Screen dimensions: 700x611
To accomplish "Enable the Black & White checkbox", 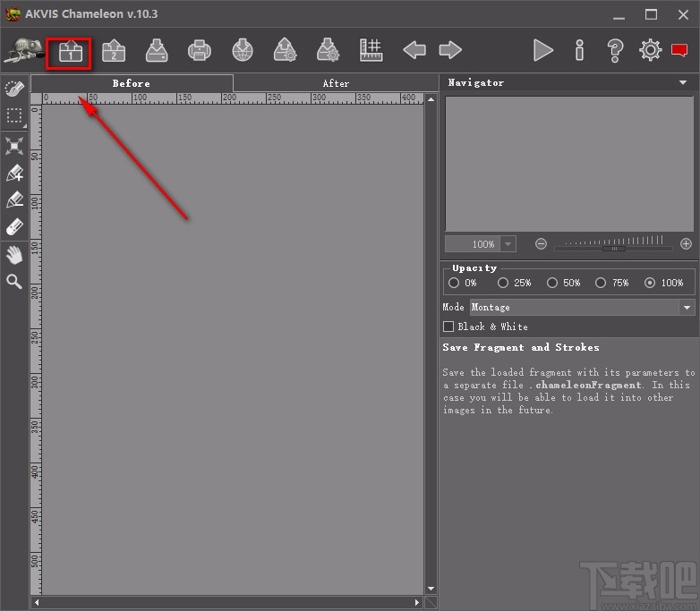I will 448,327.
